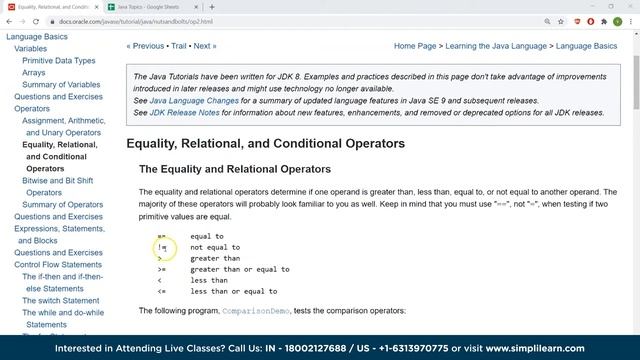Open the green profile avatar
This screenshot has height=360, width=640.
point(618,22)
